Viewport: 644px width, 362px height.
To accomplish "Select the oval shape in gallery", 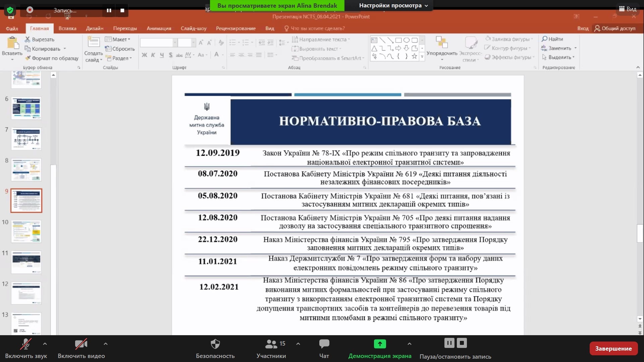I will 406,40.
